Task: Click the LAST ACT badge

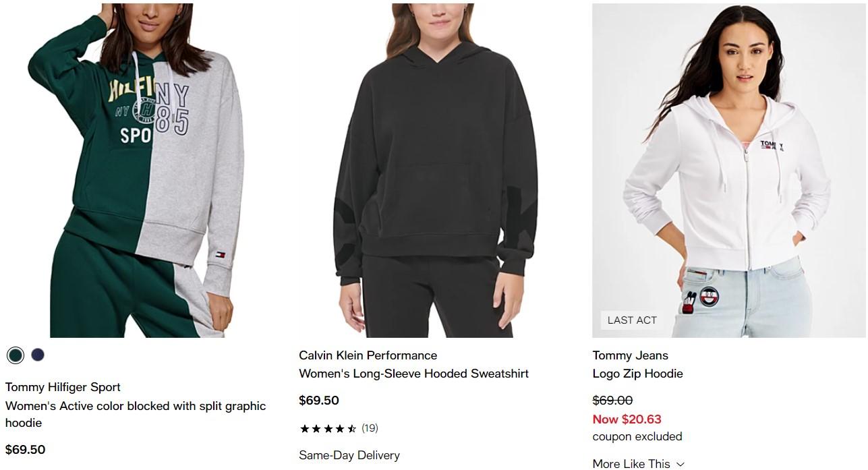Action: tap(631, 320)
